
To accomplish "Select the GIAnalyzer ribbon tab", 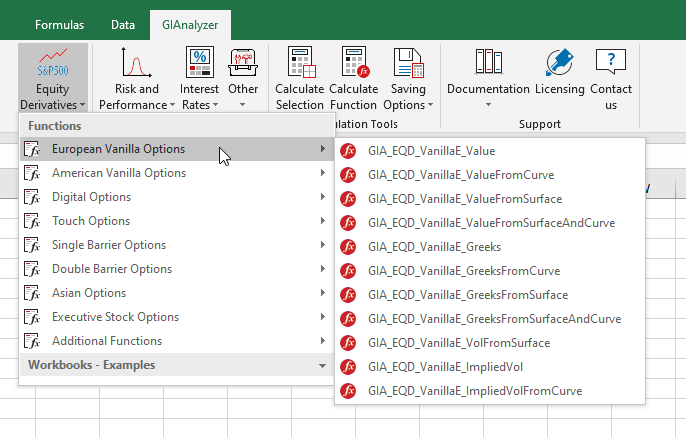I will (190, 25).
